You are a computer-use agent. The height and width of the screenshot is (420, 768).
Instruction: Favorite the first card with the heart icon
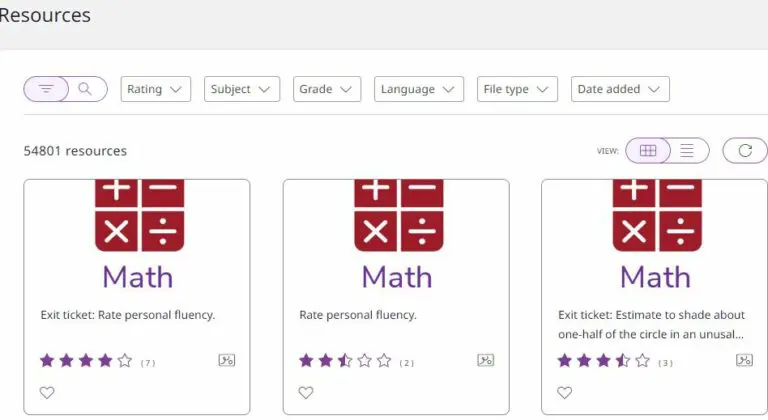47,392
